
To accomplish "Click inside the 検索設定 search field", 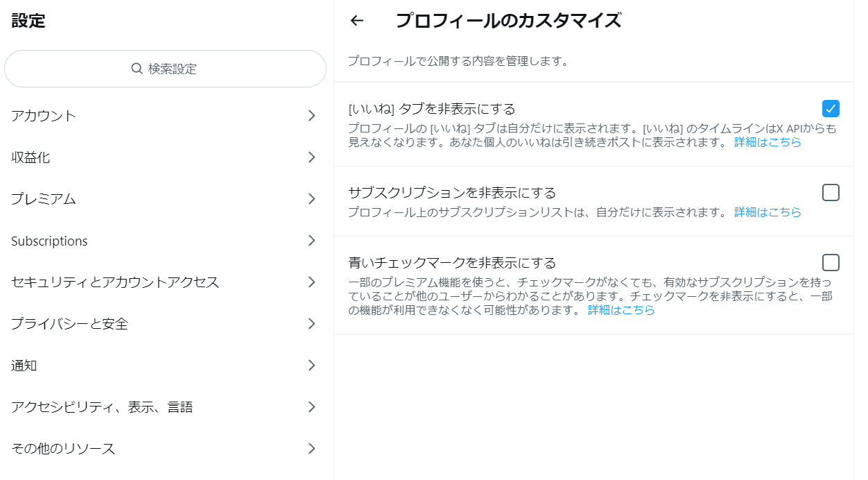I will pos(165,69).
